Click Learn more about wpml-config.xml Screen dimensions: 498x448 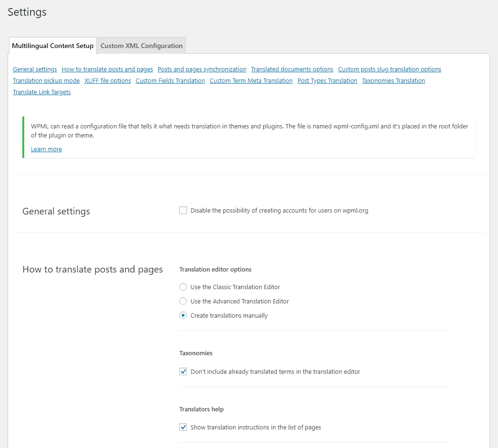point(46,149)
